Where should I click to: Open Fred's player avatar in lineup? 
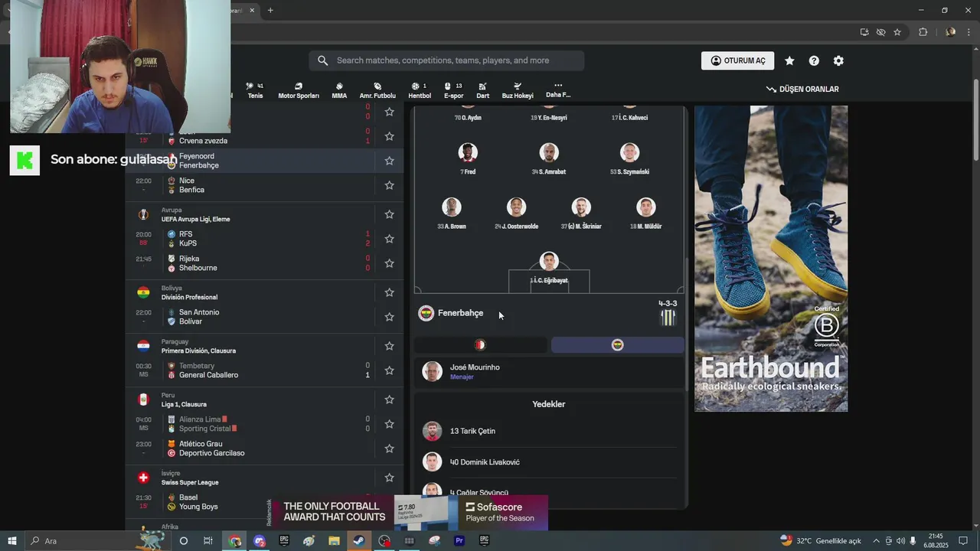468,152
